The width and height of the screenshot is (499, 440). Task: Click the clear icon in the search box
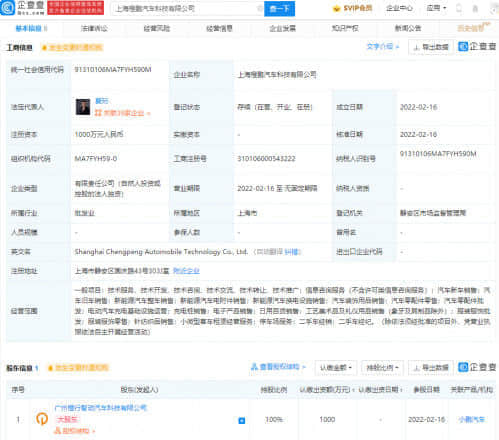tap(260, 9)
